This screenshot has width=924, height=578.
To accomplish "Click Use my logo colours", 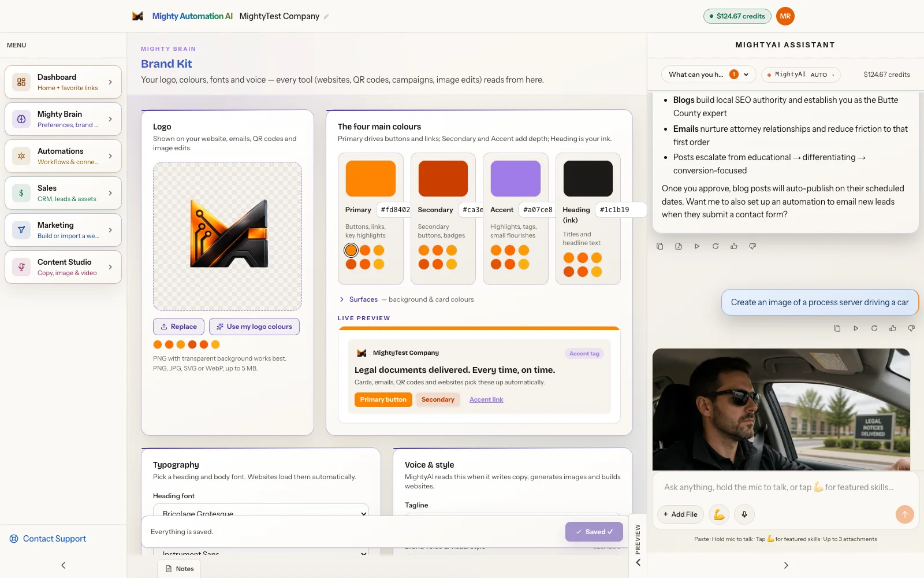I will (x=254, y=327).
